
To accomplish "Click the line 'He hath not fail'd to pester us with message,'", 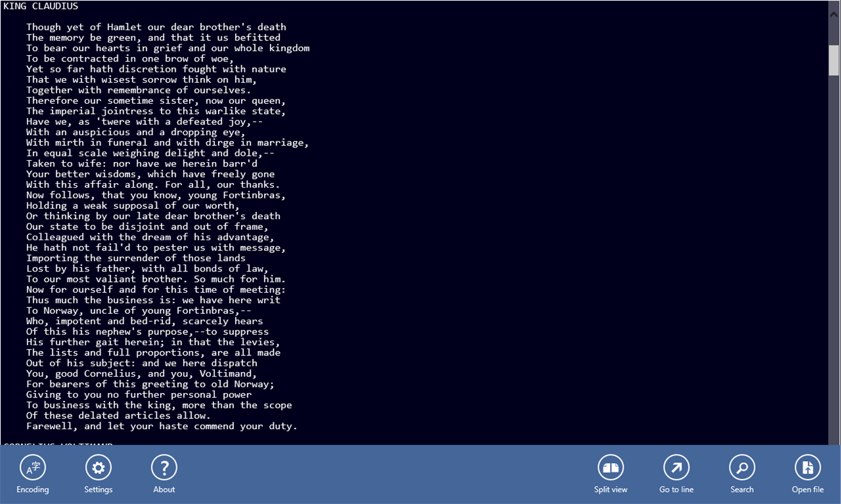I will tap(156, 248).
